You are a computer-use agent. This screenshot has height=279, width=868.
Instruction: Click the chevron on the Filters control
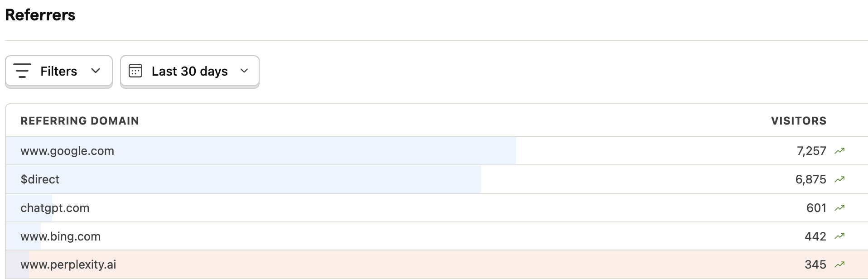point(95,71)
